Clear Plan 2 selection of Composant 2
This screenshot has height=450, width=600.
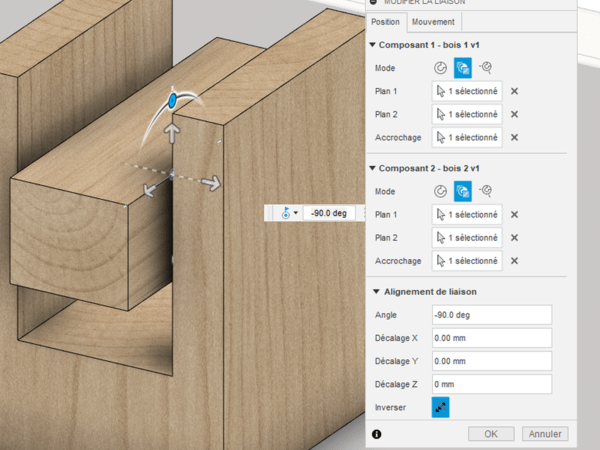(514, 238)
